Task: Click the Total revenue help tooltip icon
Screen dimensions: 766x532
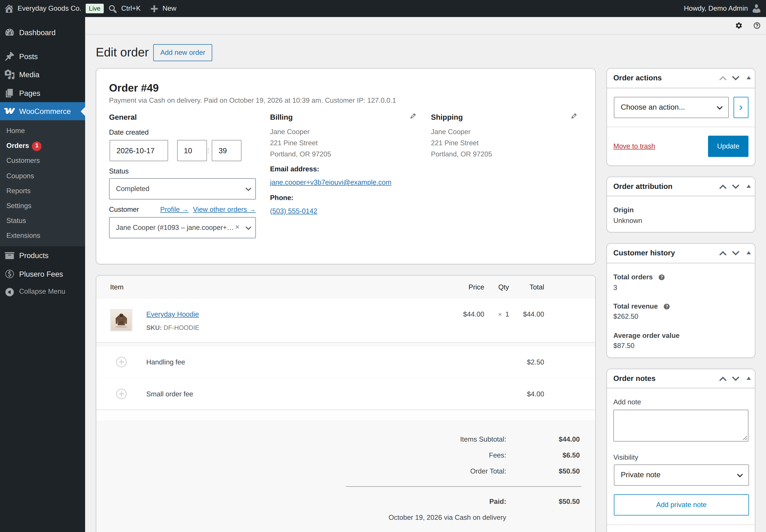Action: pos(667,307)
